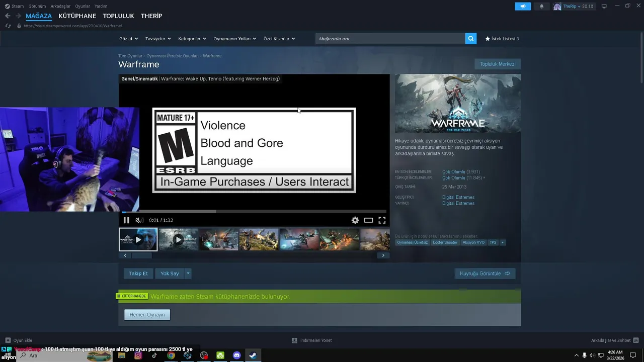This screenshot has width=644, height=362.
Task: Open the THERİP profile tab
Action: point(151,16)
